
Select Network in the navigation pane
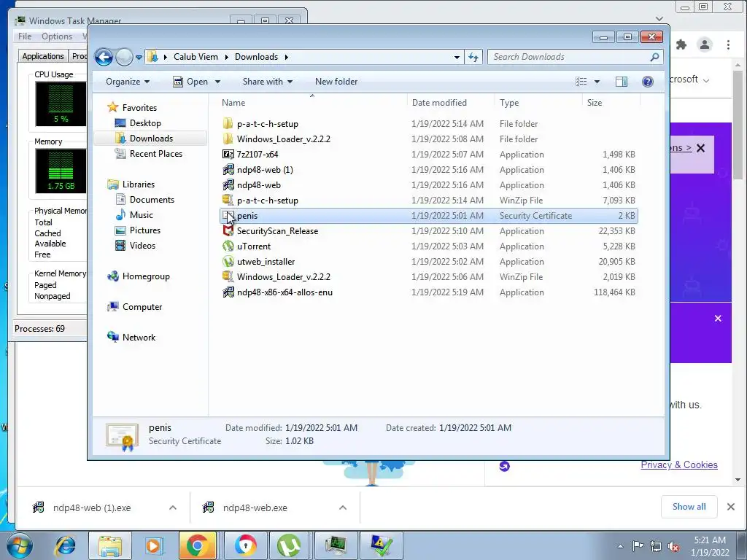[x=139, y=337]
